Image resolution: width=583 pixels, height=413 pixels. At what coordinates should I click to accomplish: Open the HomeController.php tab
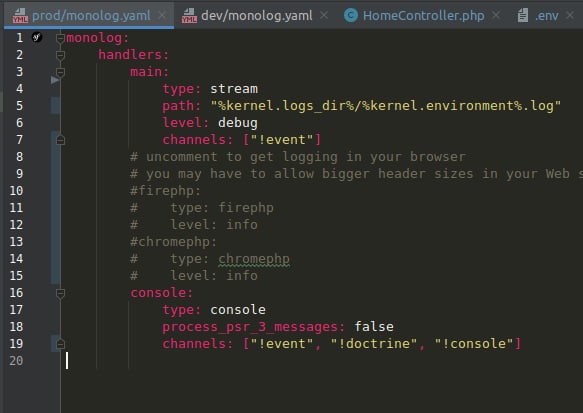coord(423,15)
